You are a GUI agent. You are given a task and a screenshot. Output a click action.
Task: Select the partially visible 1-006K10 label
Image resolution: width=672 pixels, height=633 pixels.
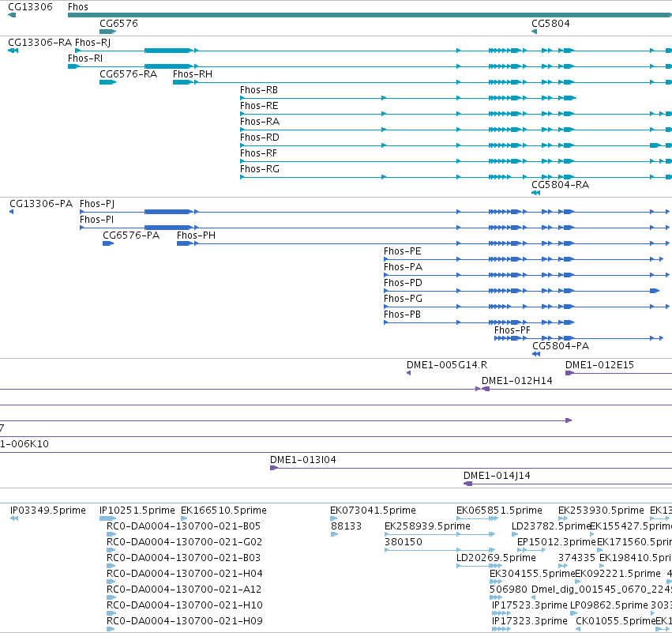(x=24, y=443)
